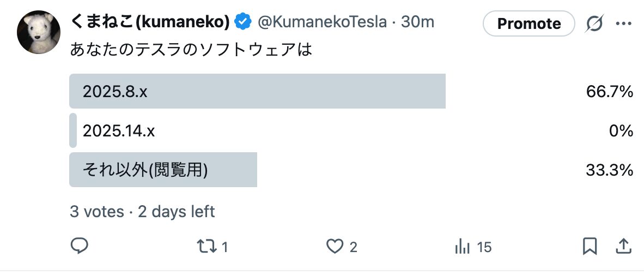Click the tweet text あなたのテスラのソフトウェアは
This screenshot has height=275, width=644.
click(191, 50)
